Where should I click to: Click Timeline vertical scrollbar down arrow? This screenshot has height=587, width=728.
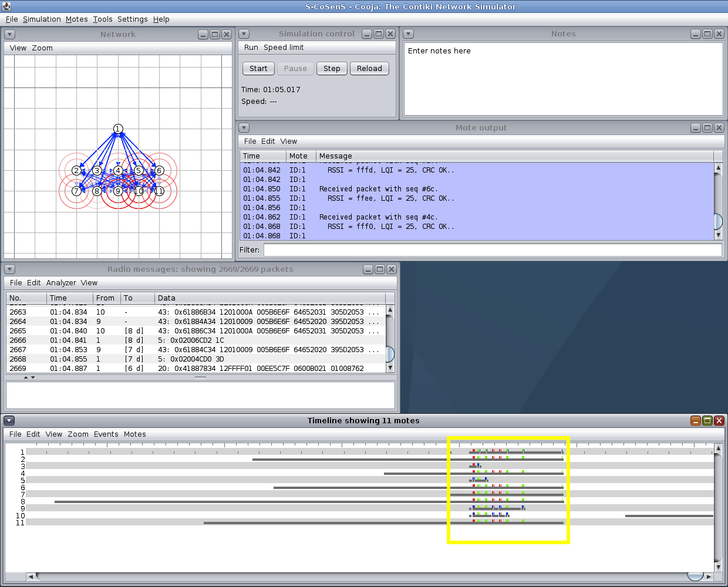pos(718,568)
